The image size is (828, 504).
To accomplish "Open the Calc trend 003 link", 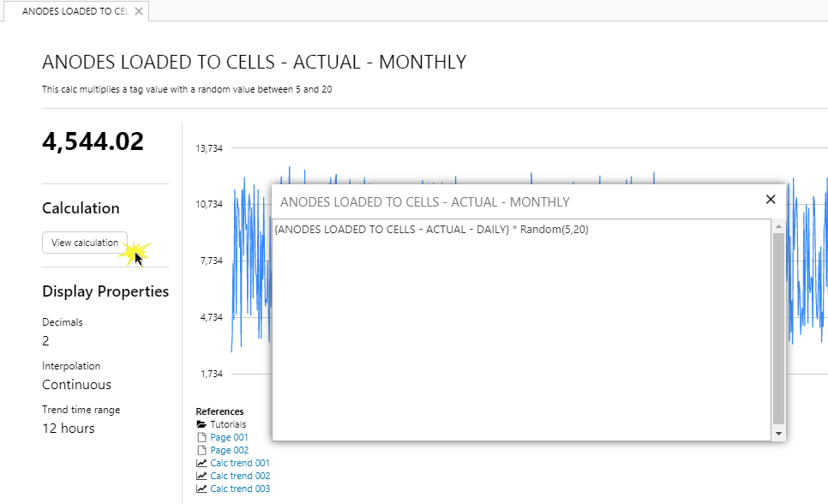I will (240, 489).
